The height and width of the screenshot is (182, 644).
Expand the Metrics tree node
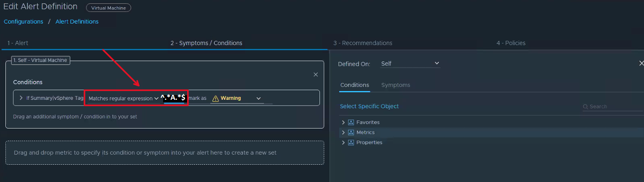[343, 132]
